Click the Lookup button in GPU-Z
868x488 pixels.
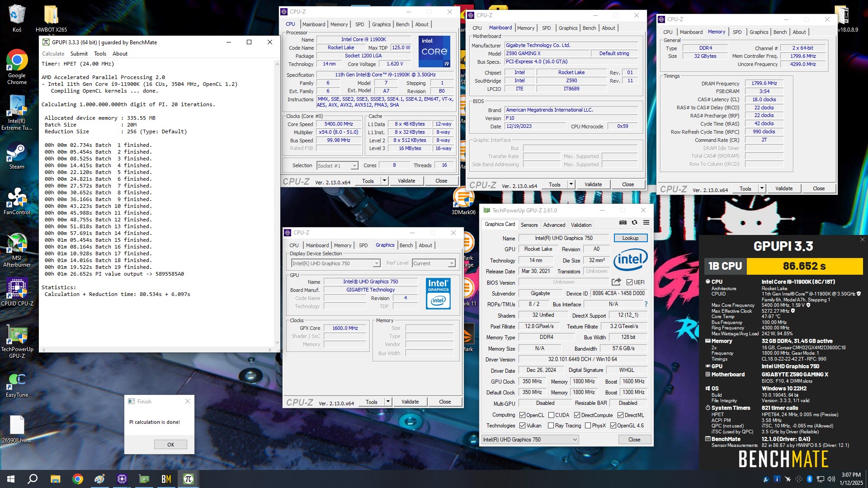click(630, 238)
